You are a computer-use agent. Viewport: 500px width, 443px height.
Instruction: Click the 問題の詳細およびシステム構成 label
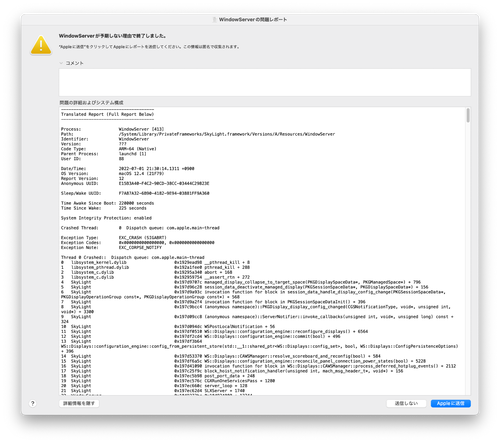click(91, 102)
